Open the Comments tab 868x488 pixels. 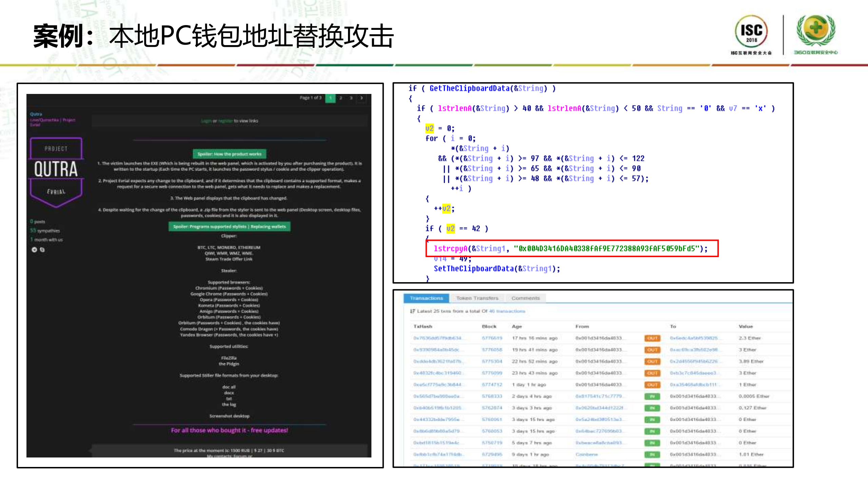click(x=526, y=298)
